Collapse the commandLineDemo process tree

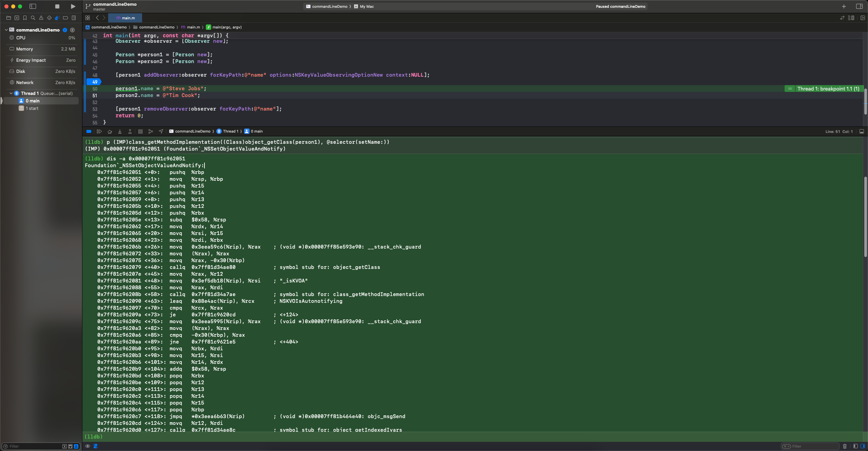tap(6, 30)
